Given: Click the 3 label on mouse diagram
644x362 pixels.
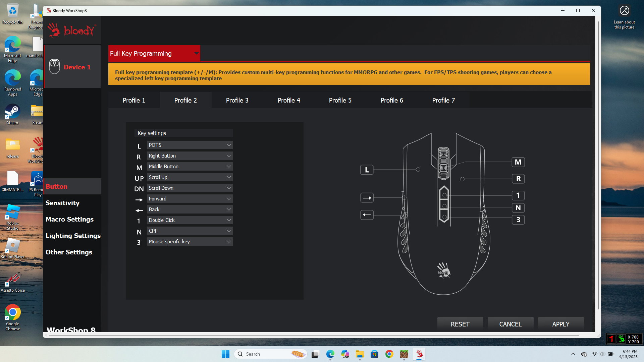Looking at the screenshot, I should tap(518, 220).
